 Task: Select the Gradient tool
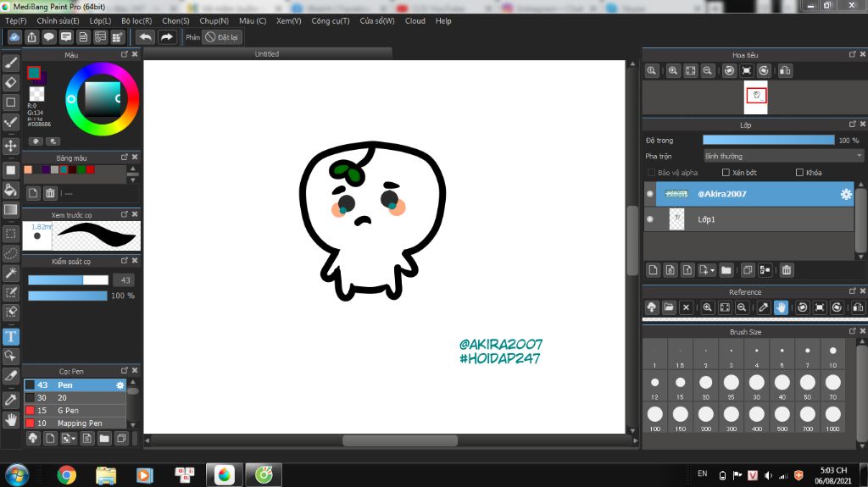[10, 210]
